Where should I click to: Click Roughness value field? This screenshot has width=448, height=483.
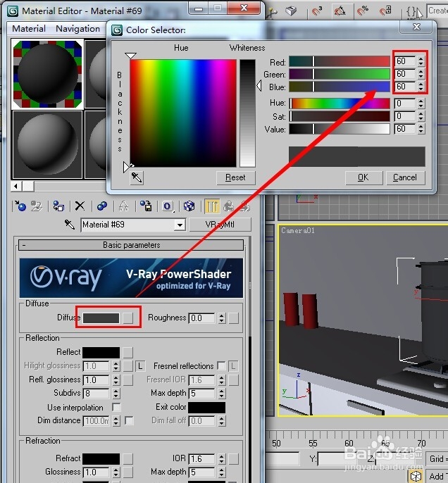point(202,318)
